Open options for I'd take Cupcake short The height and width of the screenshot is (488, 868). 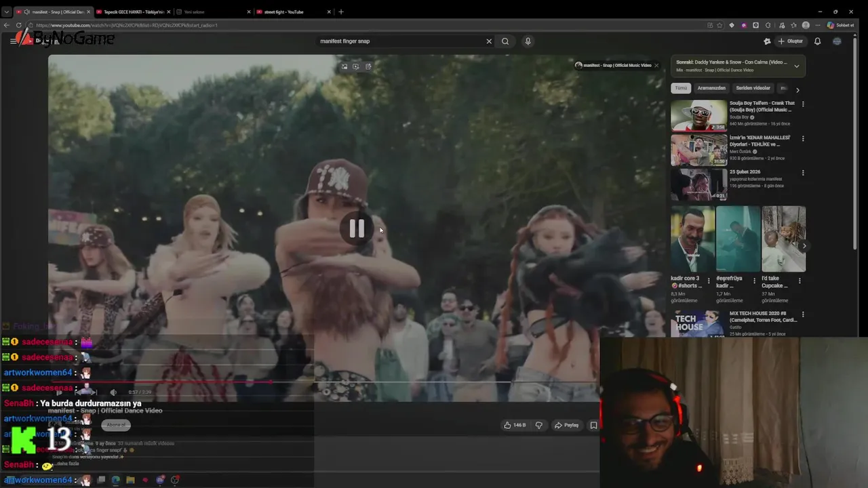click(800, 280)
